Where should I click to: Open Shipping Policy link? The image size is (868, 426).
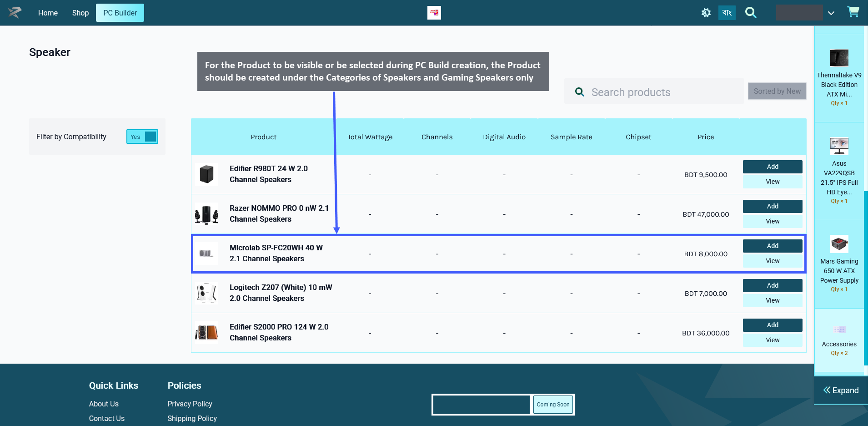coord(192,418)
